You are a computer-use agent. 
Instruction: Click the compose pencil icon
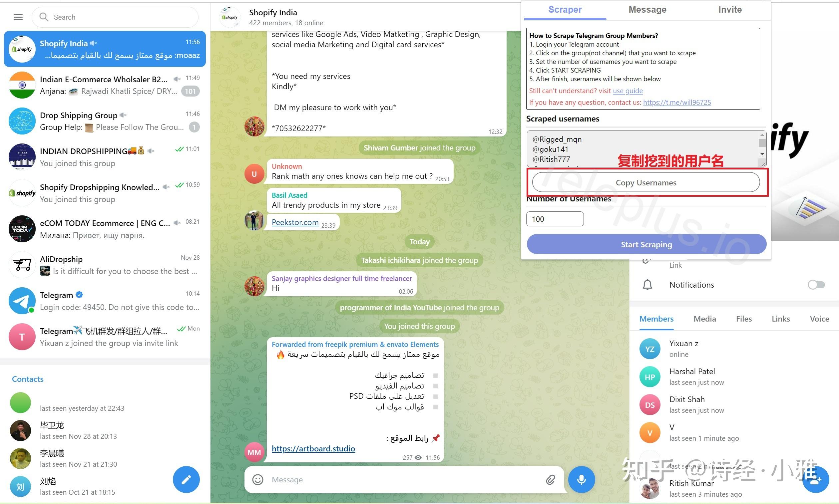[x=187, y=479]
